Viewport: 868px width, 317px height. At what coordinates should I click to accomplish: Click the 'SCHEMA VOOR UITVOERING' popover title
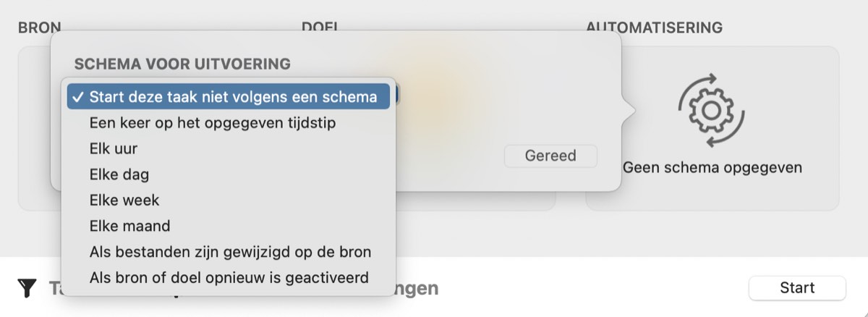tap(182, 64)
